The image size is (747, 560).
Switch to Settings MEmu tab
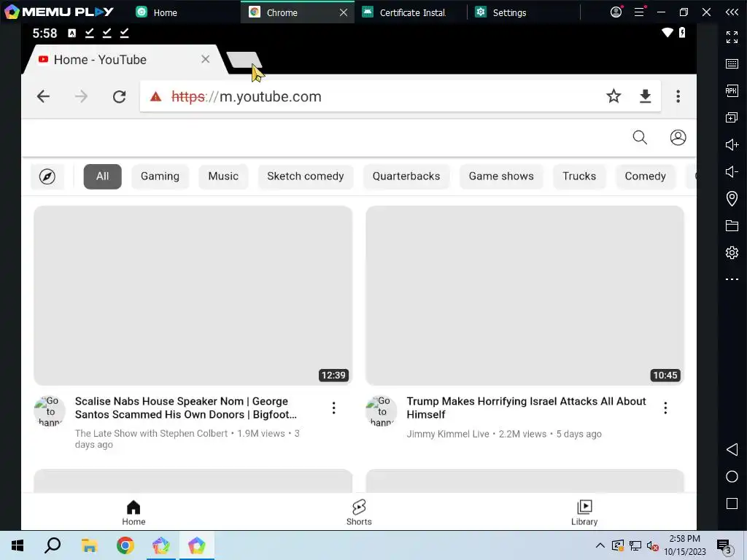(524, 12)
